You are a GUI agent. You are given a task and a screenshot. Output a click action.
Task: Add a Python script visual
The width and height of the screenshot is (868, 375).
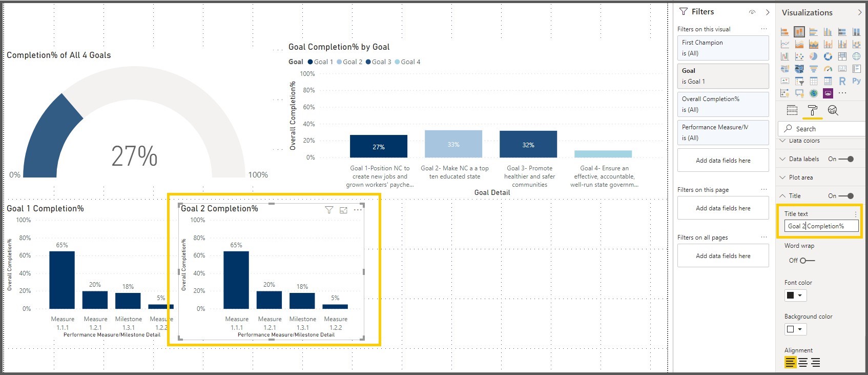[857, 81]
